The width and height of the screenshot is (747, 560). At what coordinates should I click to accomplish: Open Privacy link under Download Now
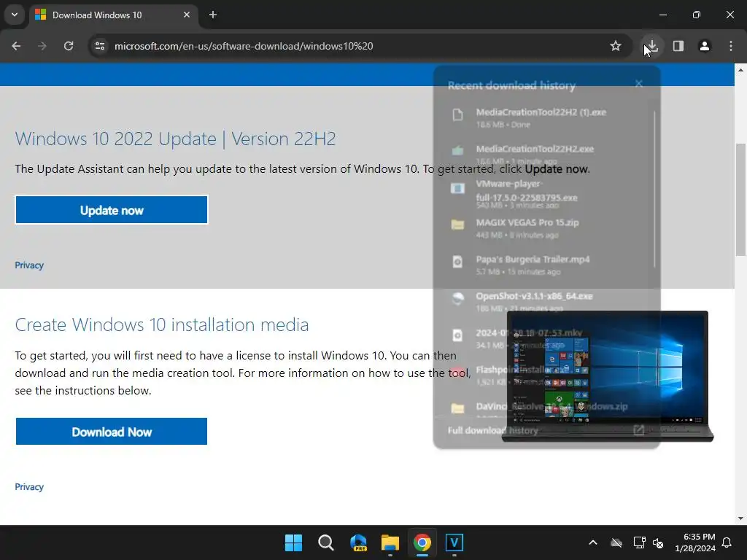click(x=29, y=486)
